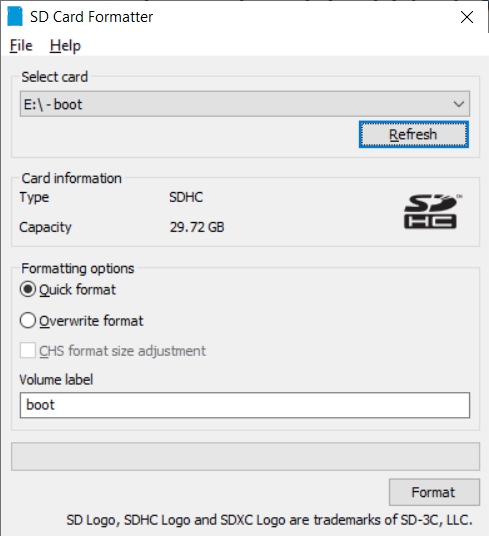Open the Help menu
Viewport: 489px width, 536px height.
click(x=65, y=45)
